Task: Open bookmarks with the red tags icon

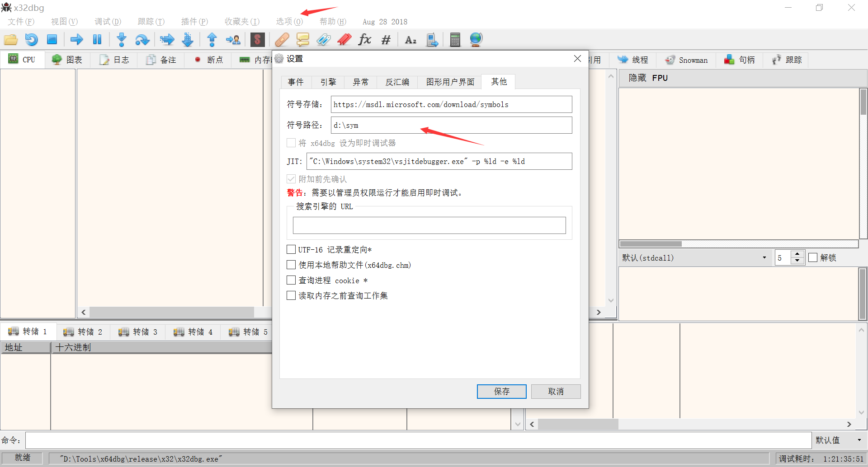Action: point(344,40)
